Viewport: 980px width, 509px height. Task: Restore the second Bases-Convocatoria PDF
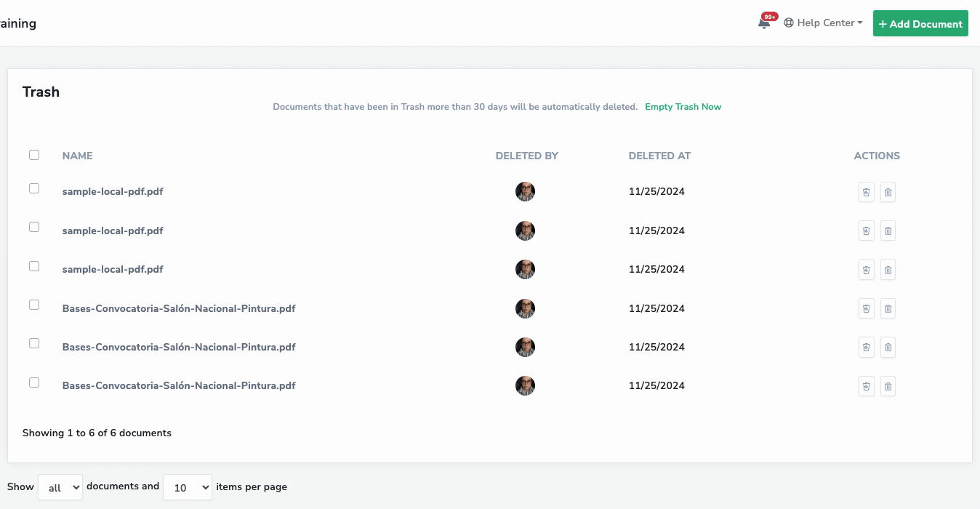tap(866, 348)
